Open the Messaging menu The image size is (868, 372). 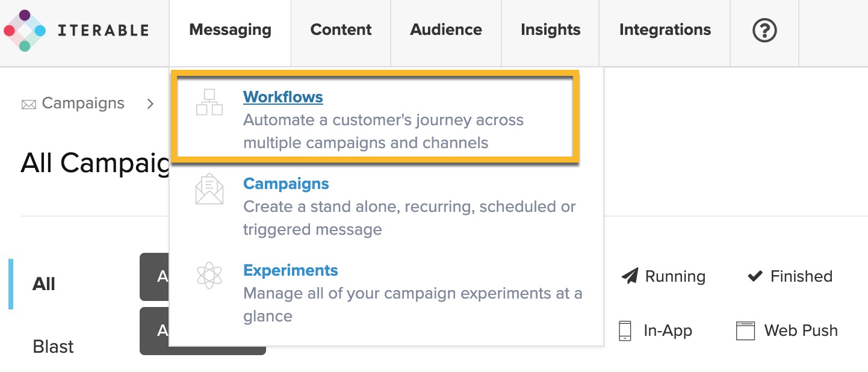pyautogui.click(x=230, y=30)
